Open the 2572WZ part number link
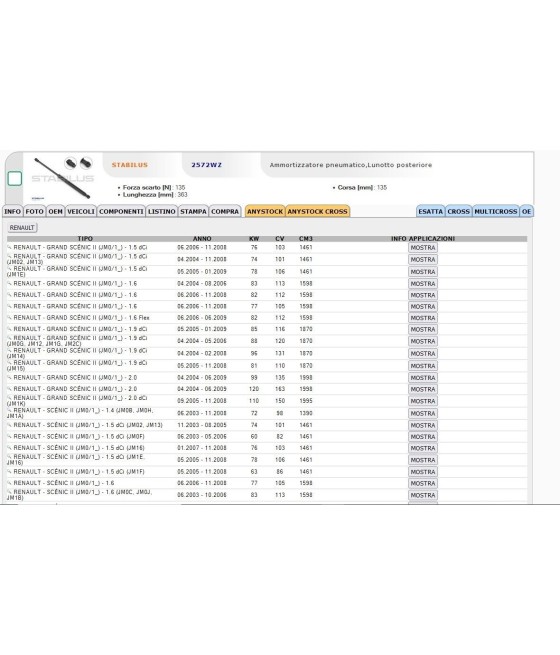This screenshot has width=560, height=655. [x=206, y=165]
